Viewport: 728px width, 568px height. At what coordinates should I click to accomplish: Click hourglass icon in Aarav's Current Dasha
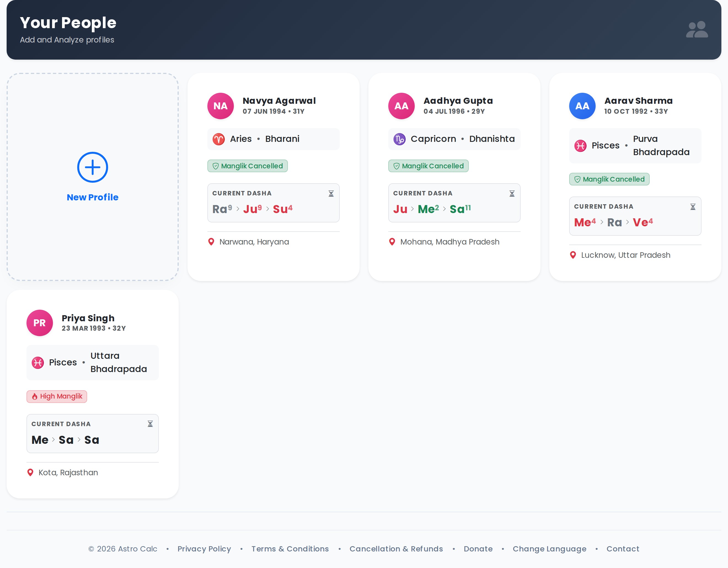693,207
